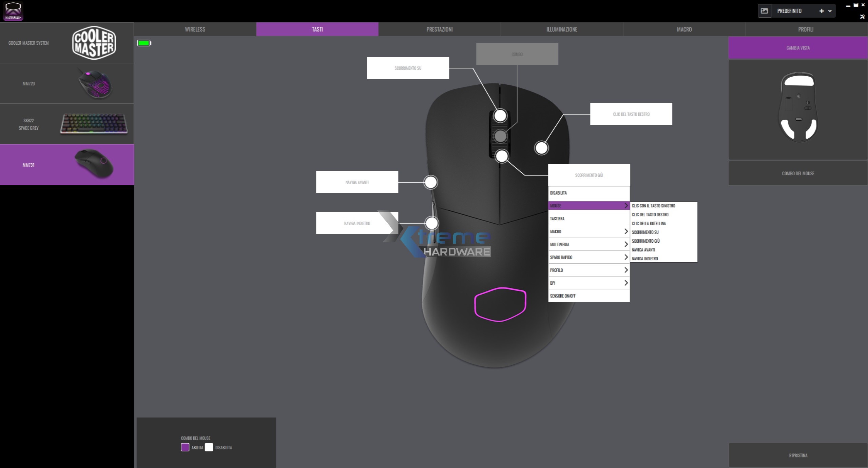This screenshot has width=868, height=468.
Task: Click the scroll wheel middle button node
Action: coord(500,136)
